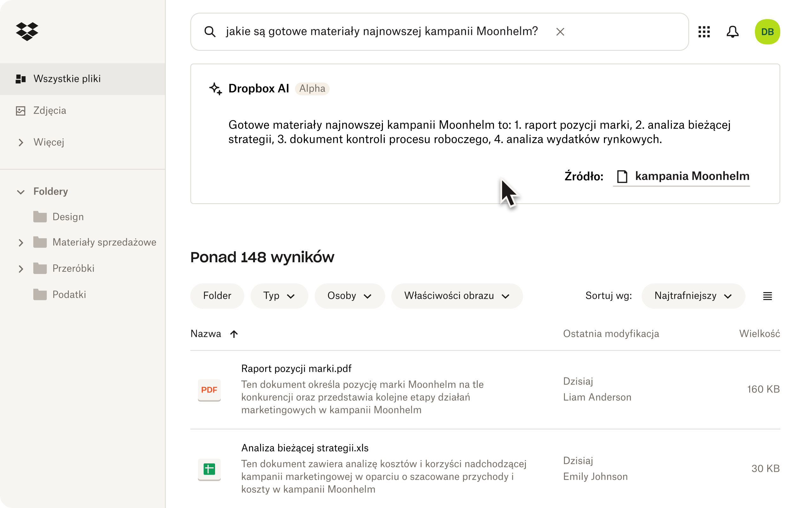Click the search magnifier icon
This screenshot has height=508, width=812.
tap(210, 31)
